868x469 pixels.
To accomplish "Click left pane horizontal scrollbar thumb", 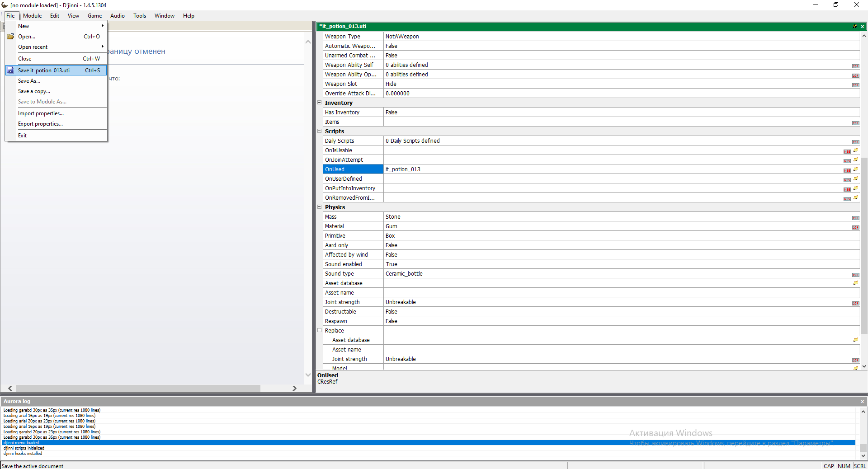I will click(138, 388).
